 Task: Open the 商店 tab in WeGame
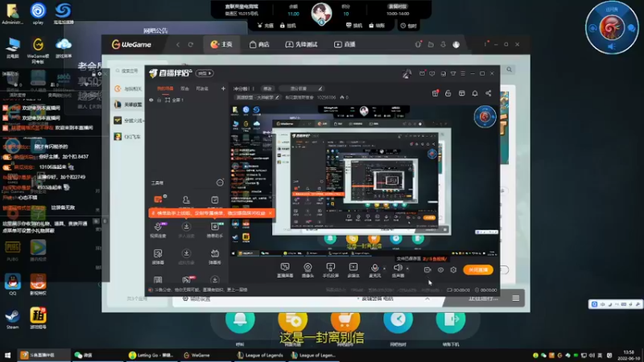pos(259,44)
